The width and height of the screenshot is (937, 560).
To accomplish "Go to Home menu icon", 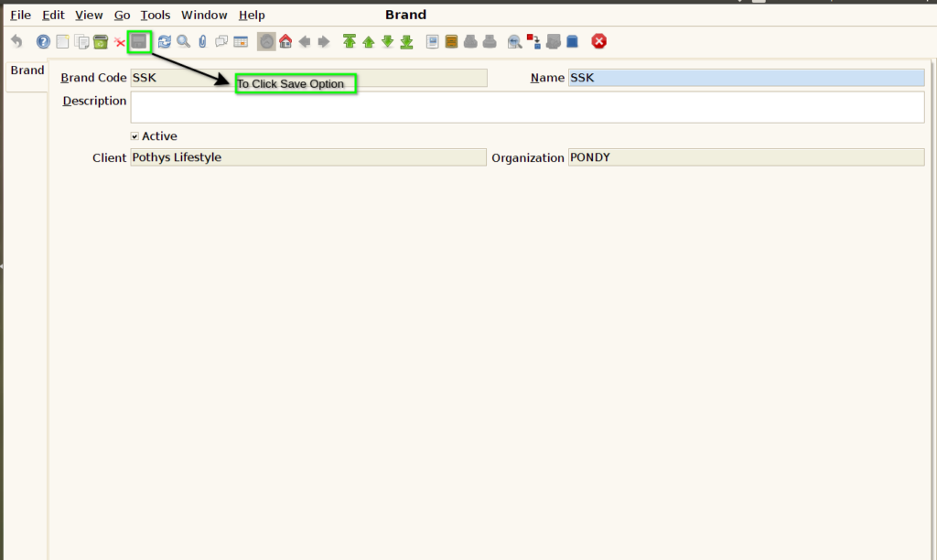I will (x=285, y=41).
